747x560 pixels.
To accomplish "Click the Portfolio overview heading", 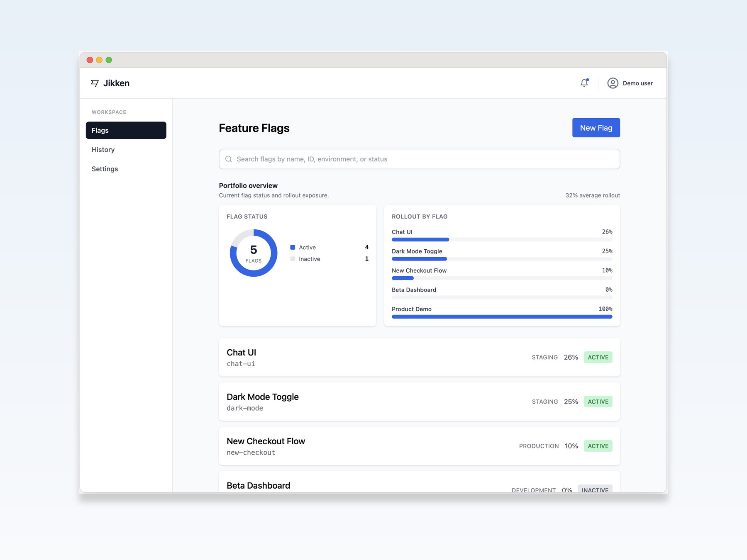I will [x=248, y=185].
